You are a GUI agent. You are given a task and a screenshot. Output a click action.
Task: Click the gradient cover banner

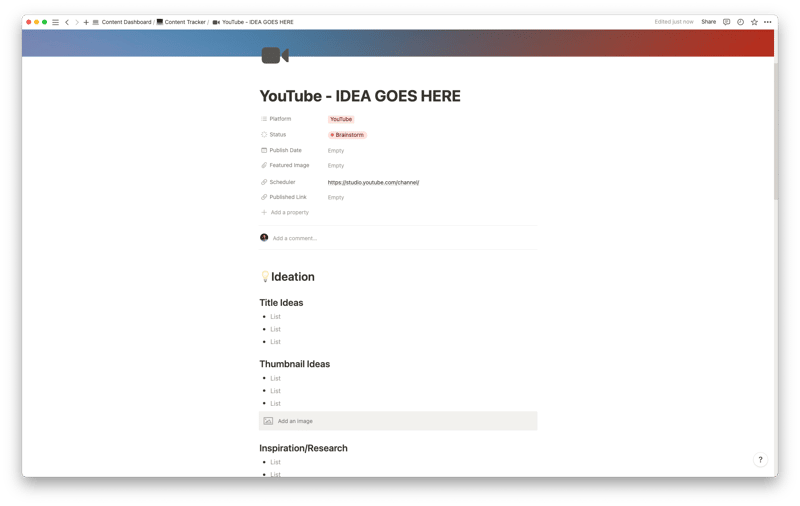[x=398, y=43]
